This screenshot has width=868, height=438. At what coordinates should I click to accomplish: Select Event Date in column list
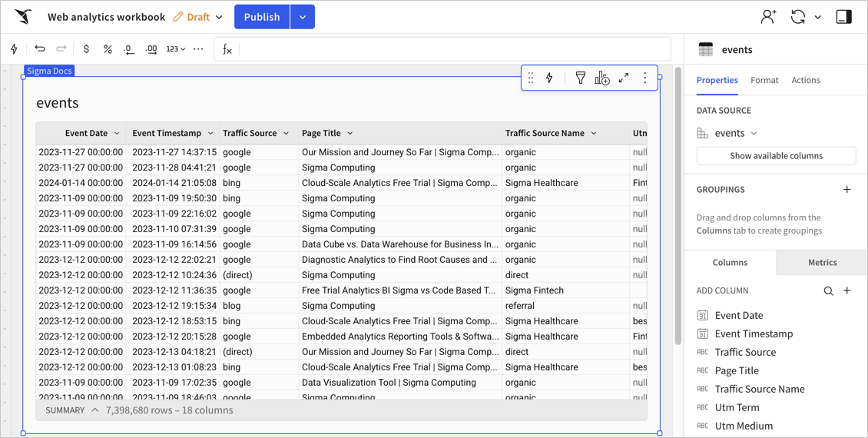(739, 316)
